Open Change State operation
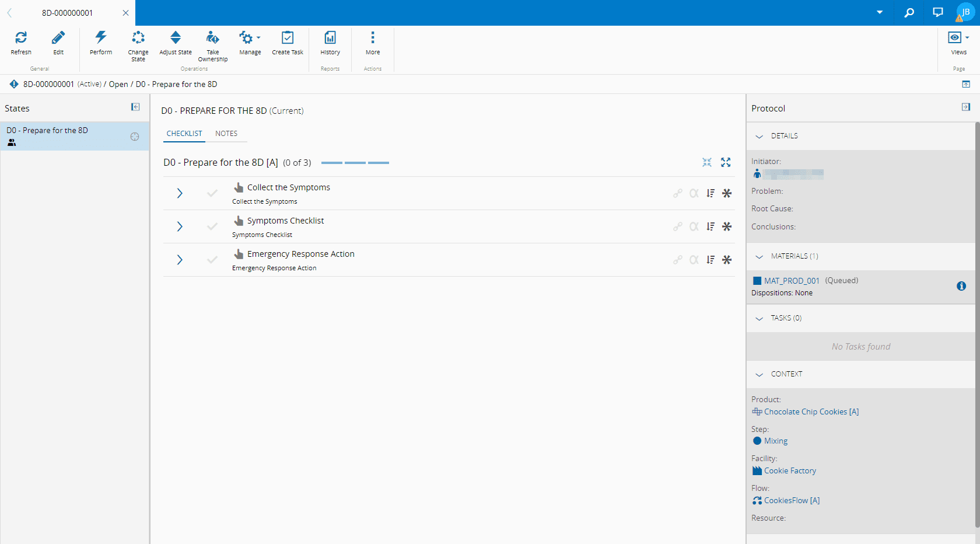The image size is (980, 544). [x=138, y=39]
